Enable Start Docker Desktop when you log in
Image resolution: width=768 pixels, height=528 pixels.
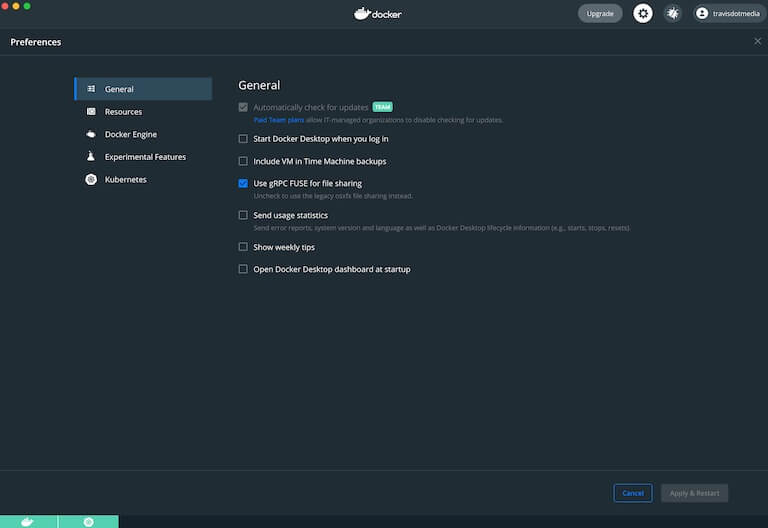(x=243, y=139)
